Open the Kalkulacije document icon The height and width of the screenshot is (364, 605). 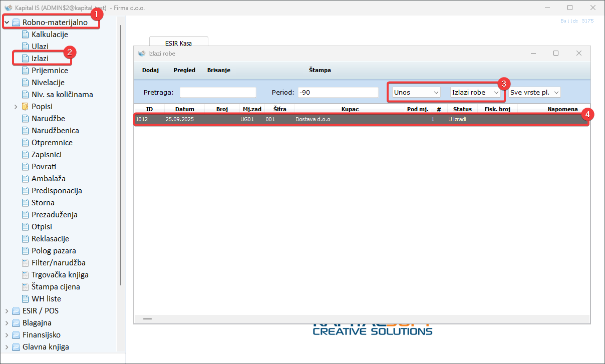click(25, 35)
